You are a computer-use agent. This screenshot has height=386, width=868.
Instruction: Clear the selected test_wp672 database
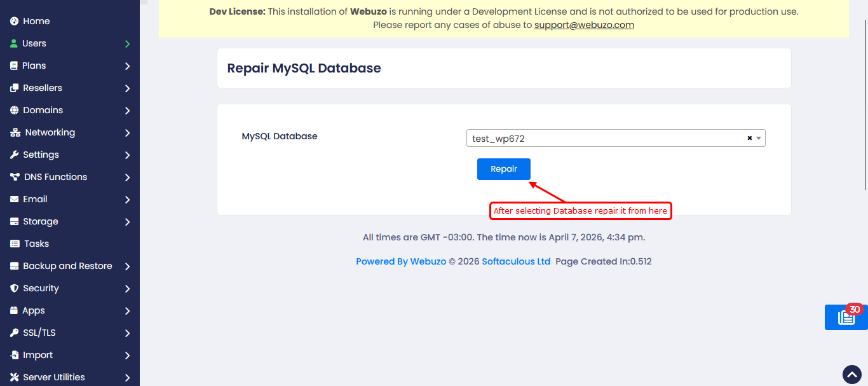[x=749, y=138]
